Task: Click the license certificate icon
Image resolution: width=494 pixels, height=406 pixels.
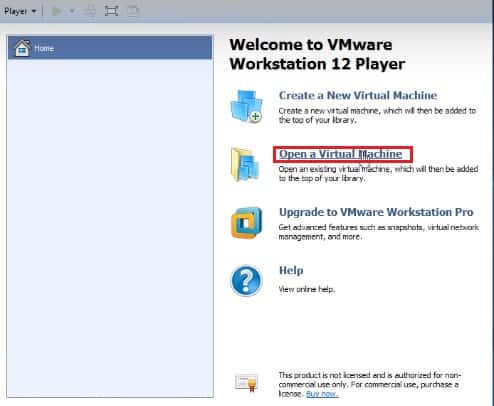Action: coord(246,382)
